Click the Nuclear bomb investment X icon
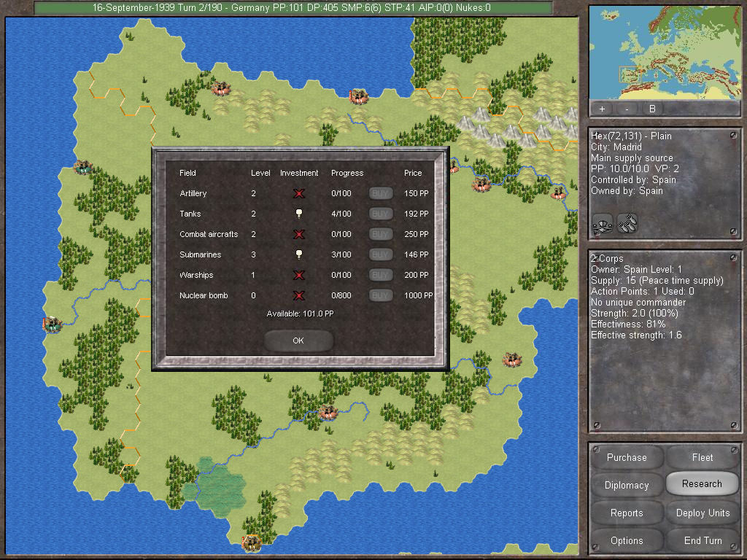The image size is (747, 560). click(298, 295)
